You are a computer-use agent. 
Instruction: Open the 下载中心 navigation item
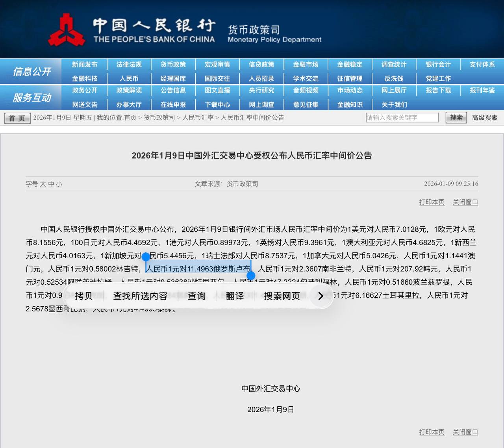point(217,105)
